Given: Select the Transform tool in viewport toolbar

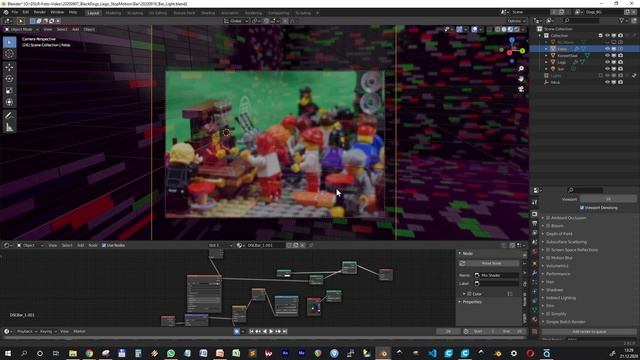Looking at the screenshot, I should coord(9,102).
